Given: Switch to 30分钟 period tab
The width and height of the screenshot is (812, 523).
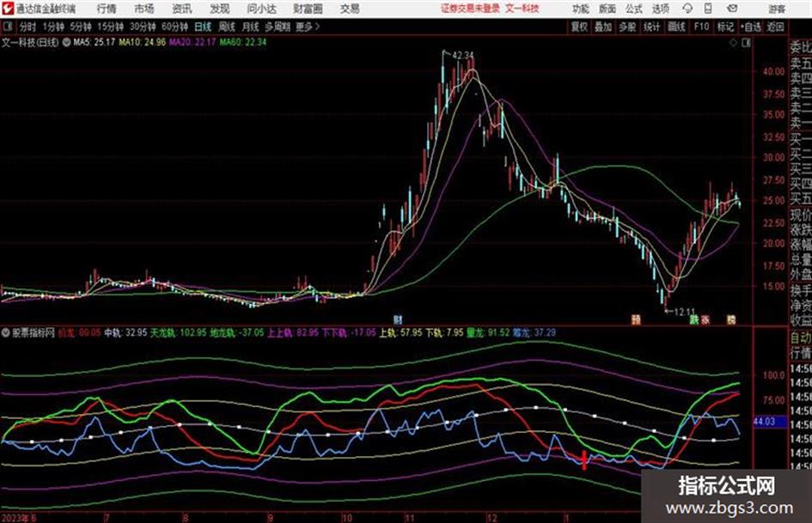Looking at the screenshot, I should tap(143, 27).
